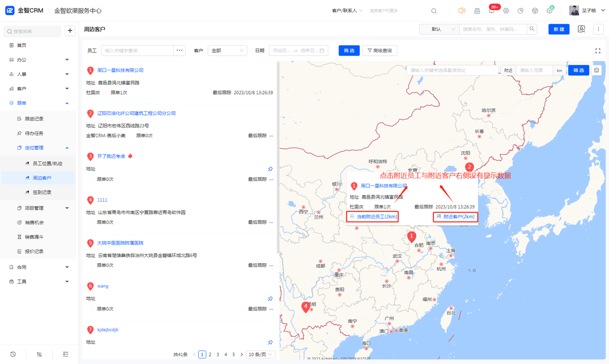Screen dimensions: 609x364
Task: Click the employee keyword search input field
Action: (138, 50)
